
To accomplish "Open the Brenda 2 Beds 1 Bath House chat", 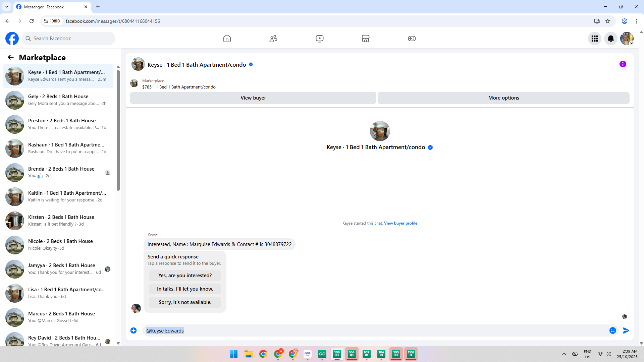I will coord(58,173).
